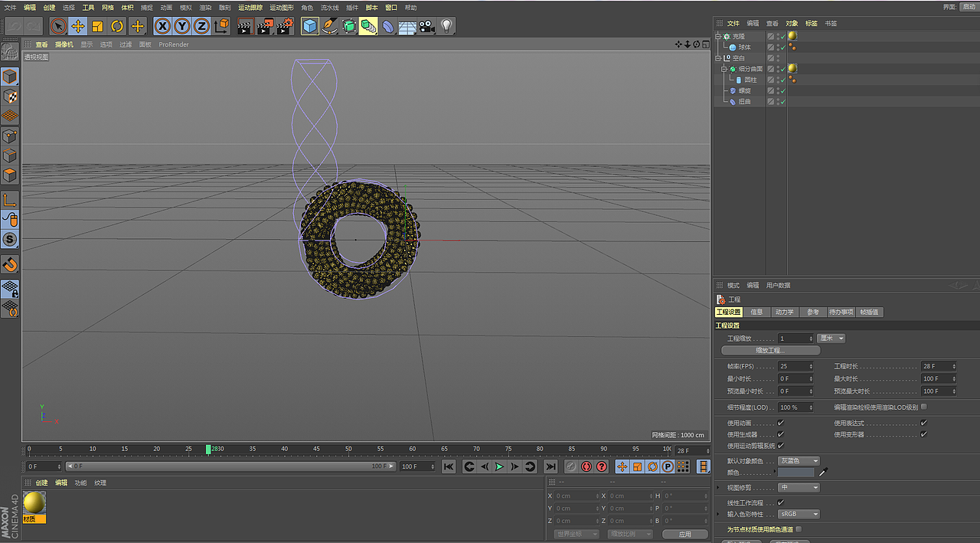Toggle the Y axis lock icon
The image size is (980, 543).
click(182, 26)
